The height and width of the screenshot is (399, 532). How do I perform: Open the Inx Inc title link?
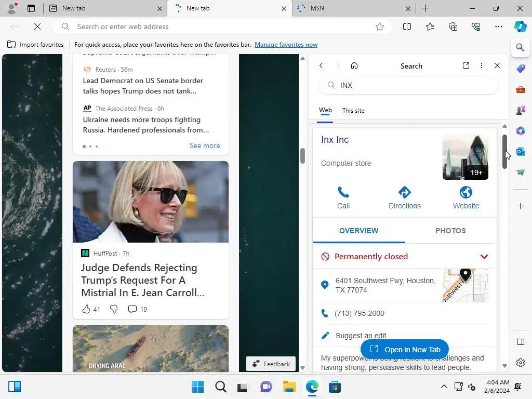[335, 140]
